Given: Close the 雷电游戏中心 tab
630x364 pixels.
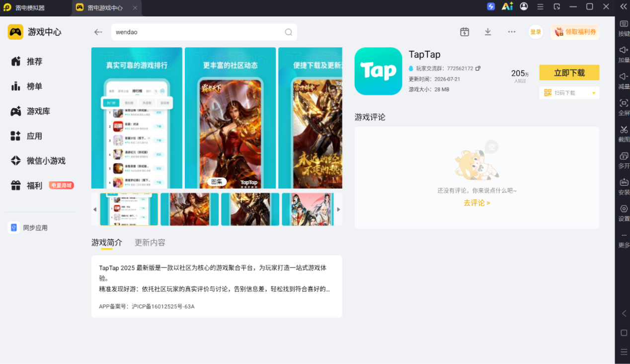Looking at the screenshot, I should coord(135,8).
